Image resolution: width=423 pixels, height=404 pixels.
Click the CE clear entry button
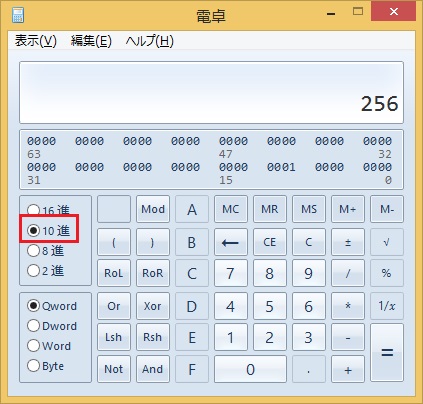point(270,242)
